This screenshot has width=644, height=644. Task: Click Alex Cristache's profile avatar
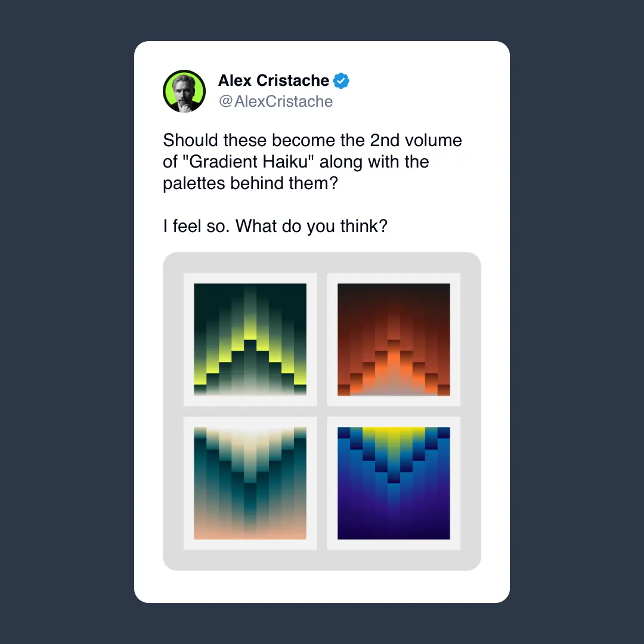pos(184,91)
